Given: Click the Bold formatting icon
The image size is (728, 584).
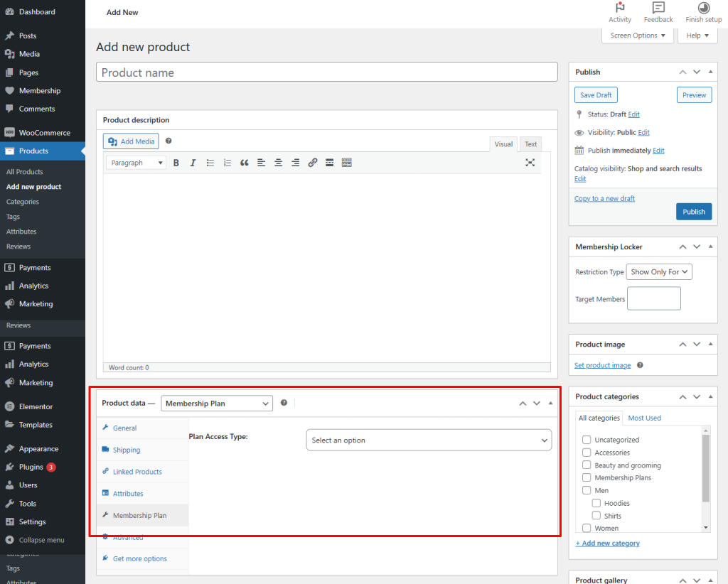Looking at the screenshot, I should [x=176, y=163].
